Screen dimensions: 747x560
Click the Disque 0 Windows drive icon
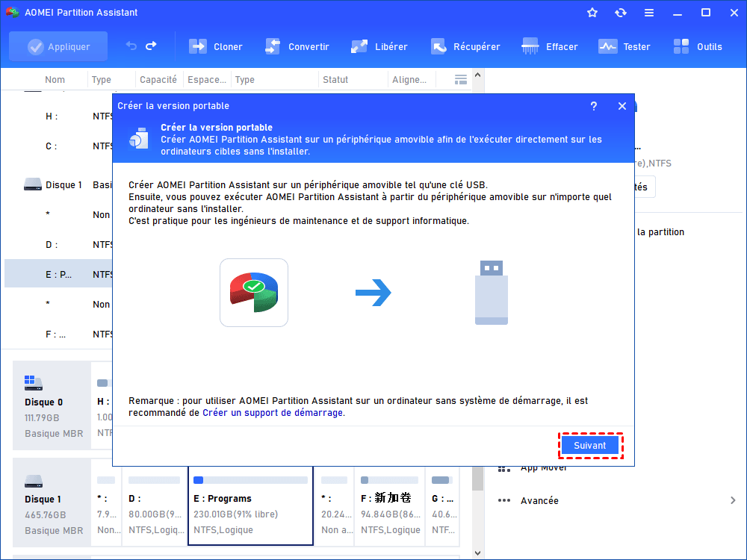coord(34,382)
